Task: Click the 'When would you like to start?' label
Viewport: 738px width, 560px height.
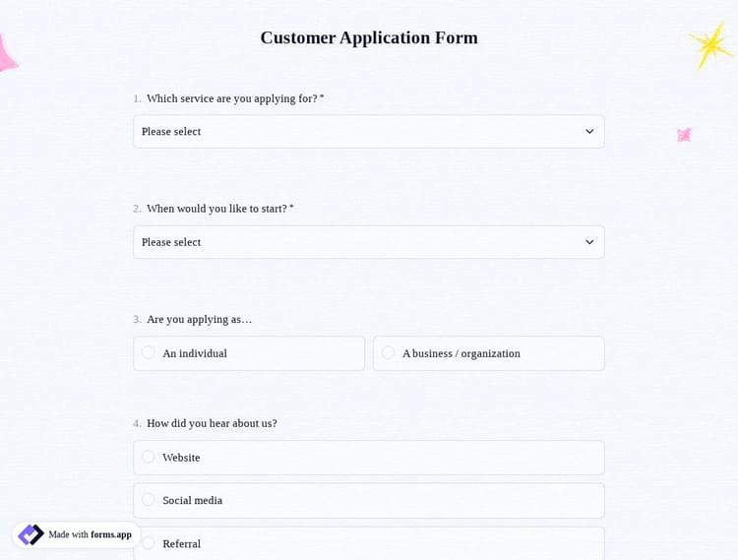Action: (x=217, y=209)
